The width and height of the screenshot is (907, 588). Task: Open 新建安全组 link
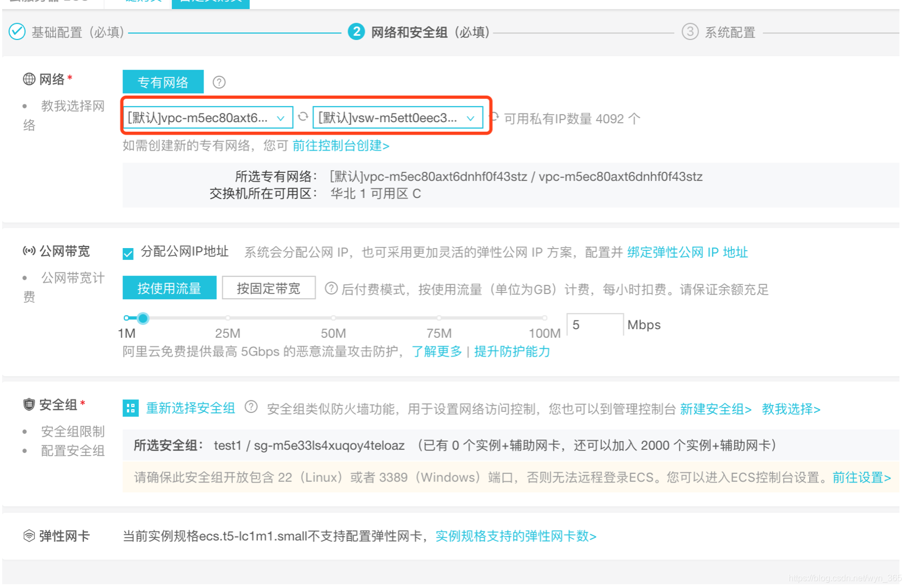click(x=716, y=409)
